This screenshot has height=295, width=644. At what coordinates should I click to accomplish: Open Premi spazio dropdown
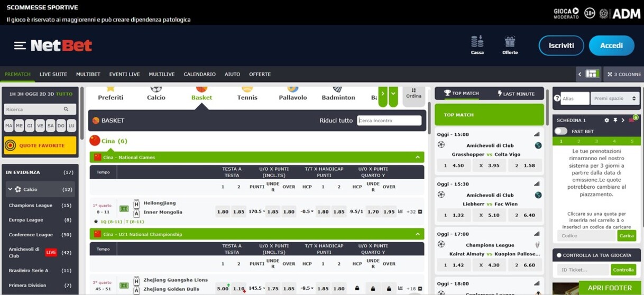pos(615,98)
